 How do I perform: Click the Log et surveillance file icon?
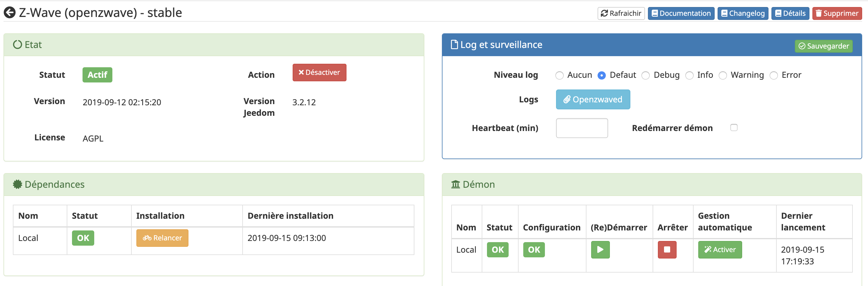click(454, 44)
